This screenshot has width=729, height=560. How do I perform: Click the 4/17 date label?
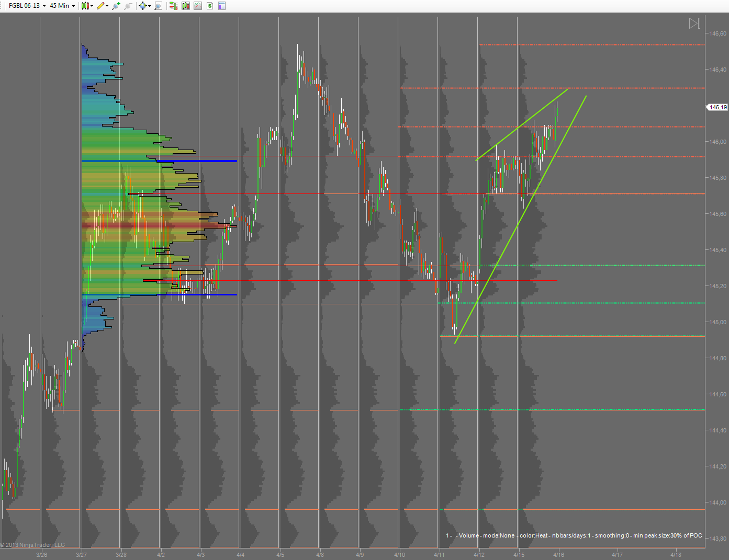618,555
